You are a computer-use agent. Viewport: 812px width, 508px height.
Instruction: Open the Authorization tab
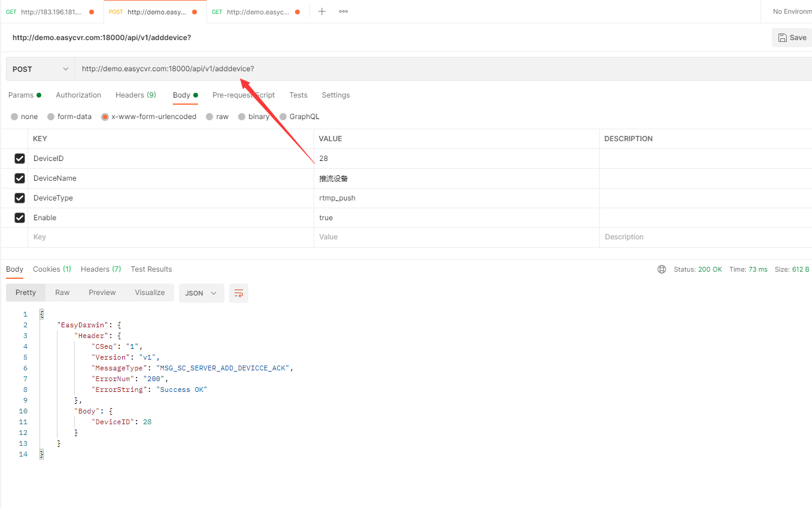click(x=78, y=95)
